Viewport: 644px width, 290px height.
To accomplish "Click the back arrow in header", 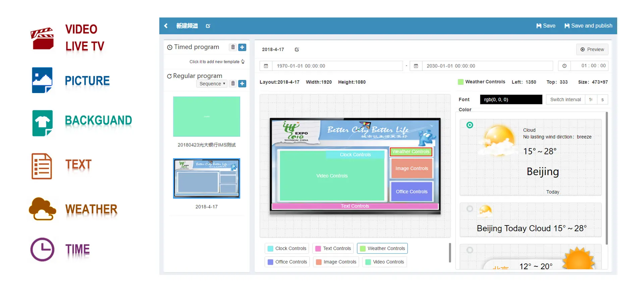I will pos(166,26).
